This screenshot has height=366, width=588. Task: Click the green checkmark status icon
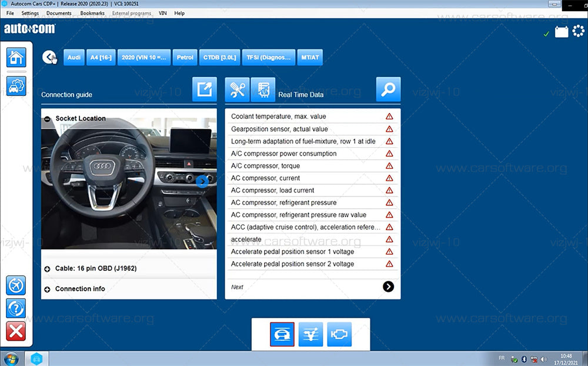(x=546, y=34)
